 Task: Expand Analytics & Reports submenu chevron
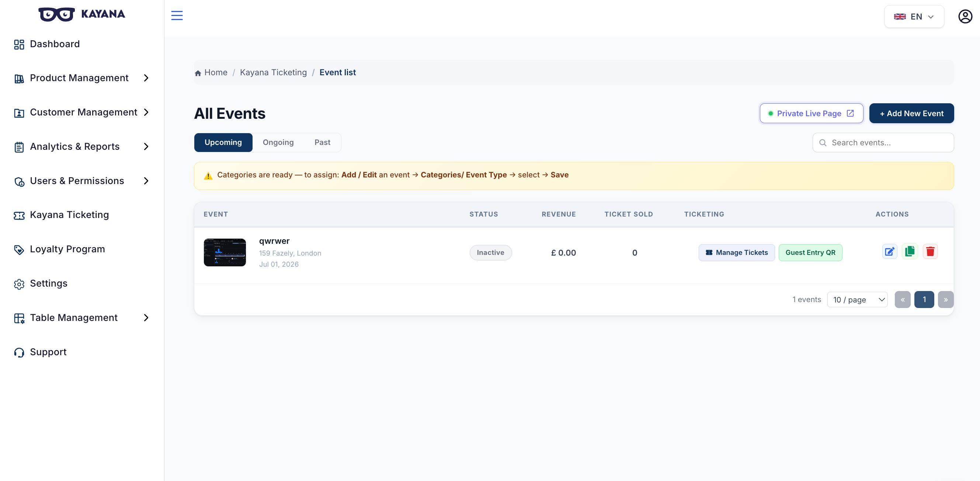point(146,146)
